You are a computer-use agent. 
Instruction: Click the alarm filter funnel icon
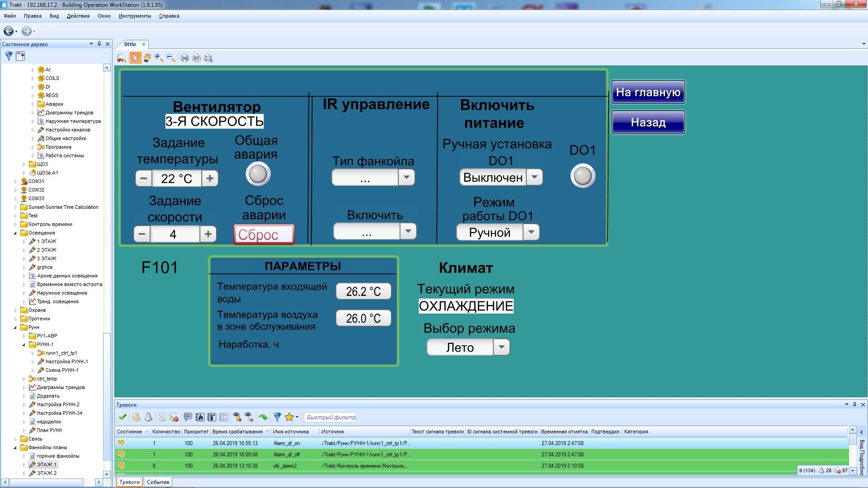click(277, 417)
